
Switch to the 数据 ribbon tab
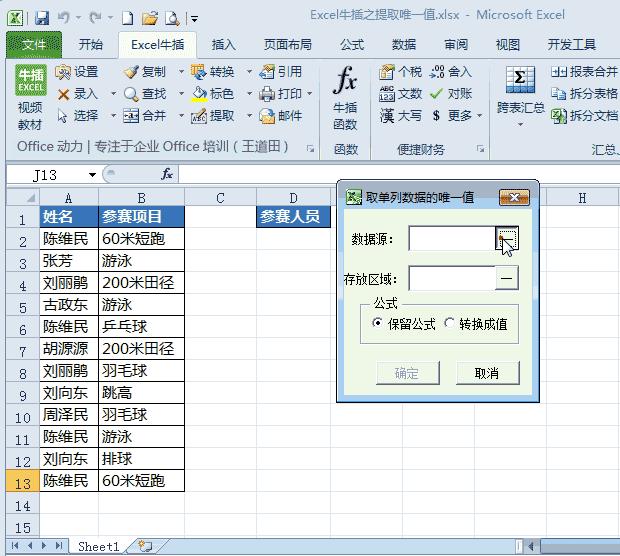pos(404,45)
